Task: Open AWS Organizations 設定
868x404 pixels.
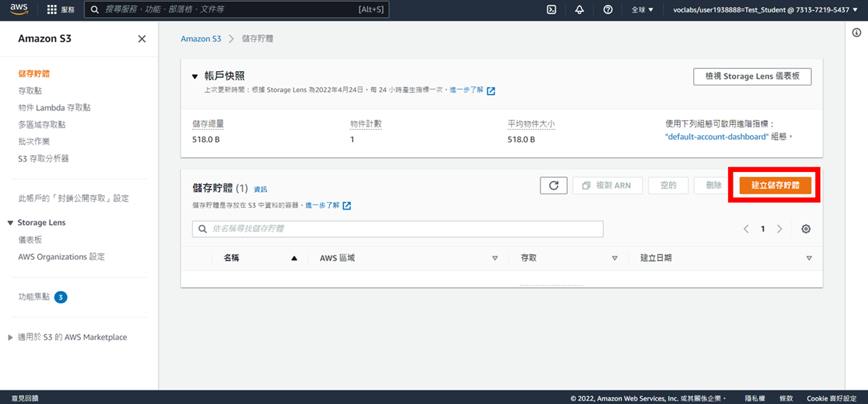Action: 61,257
